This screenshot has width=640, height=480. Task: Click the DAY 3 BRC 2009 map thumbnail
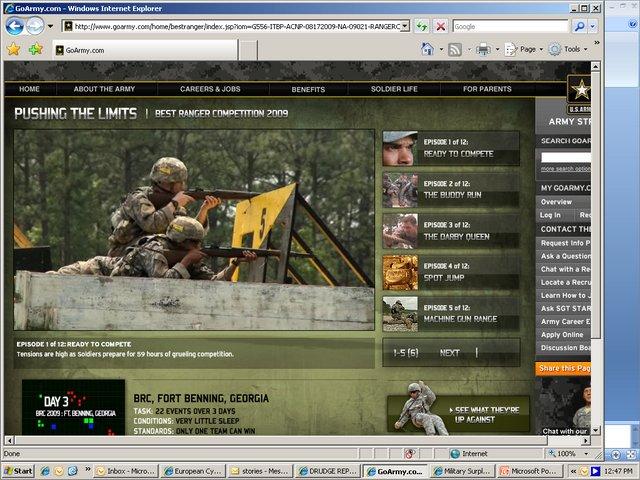click(x=73, y=407)
